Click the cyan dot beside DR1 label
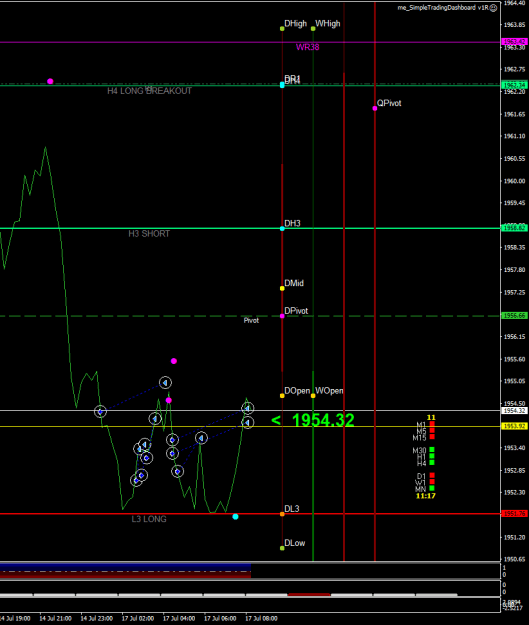Screen dimensions: 529x625 coord(282,85)
